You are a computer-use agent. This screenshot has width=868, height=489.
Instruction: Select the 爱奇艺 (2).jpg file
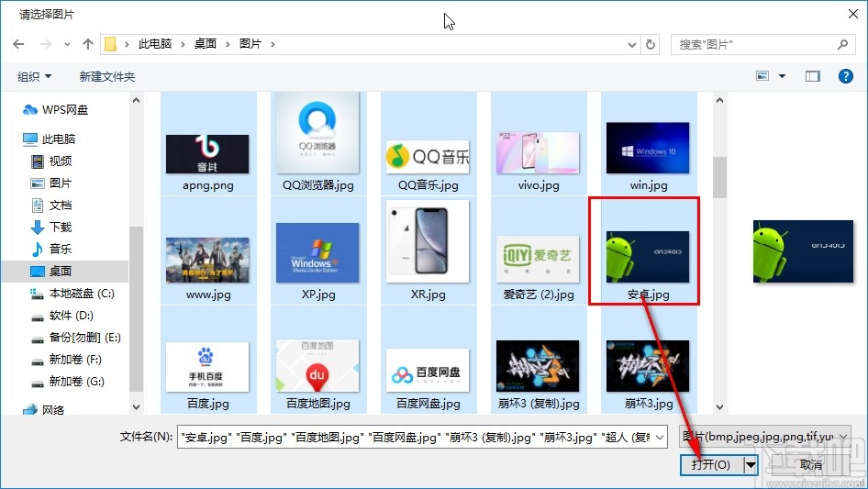pyautogui.click(x=539, y=250)
